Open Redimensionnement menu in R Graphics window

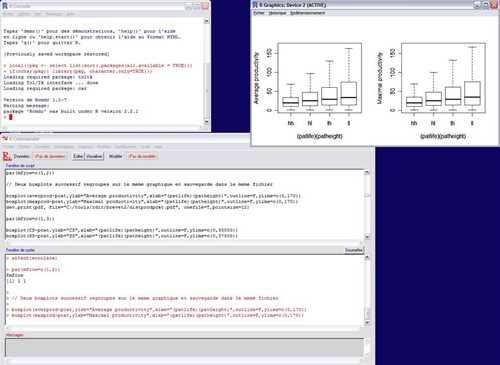pyautogui.click(x=307, y=13)
